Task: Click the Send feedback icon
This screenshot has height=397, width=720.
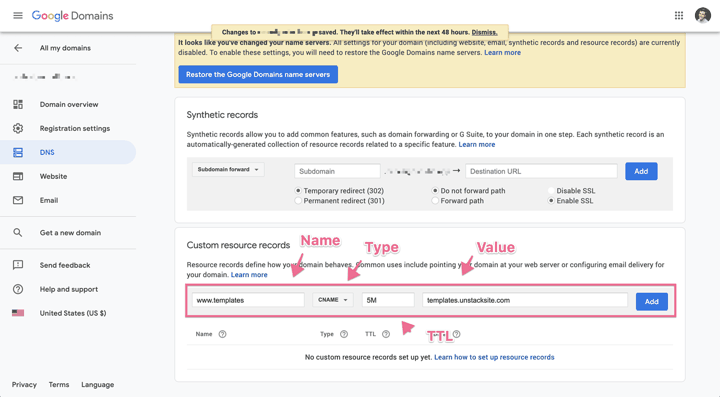Action: [18, 265]
